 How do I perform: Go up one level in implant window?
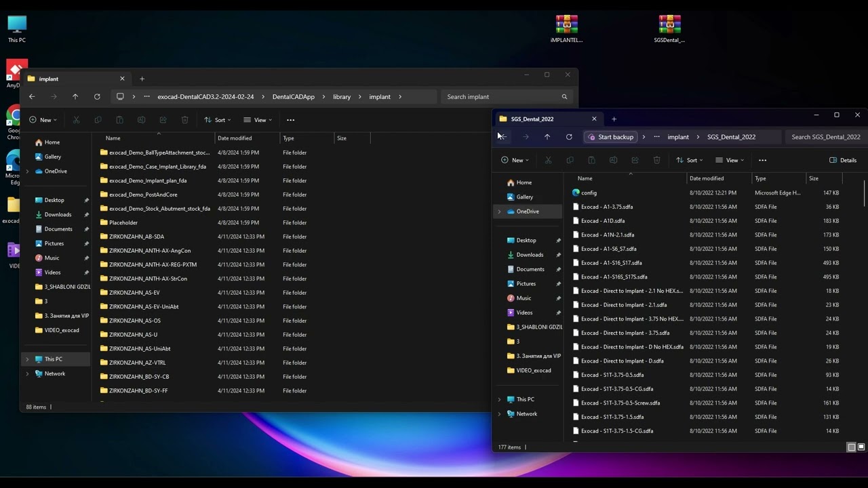click(x=75, y=97)
